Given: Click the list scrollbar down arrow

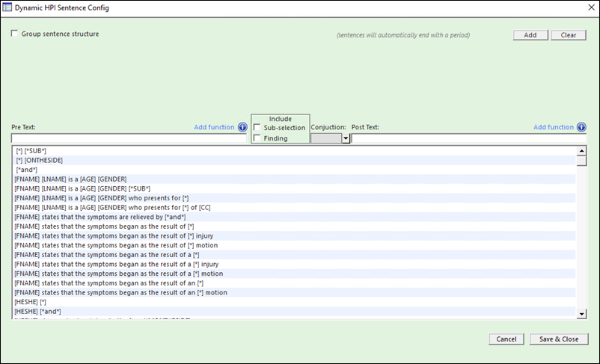Looking at the screenshot, I should [581, 314].
